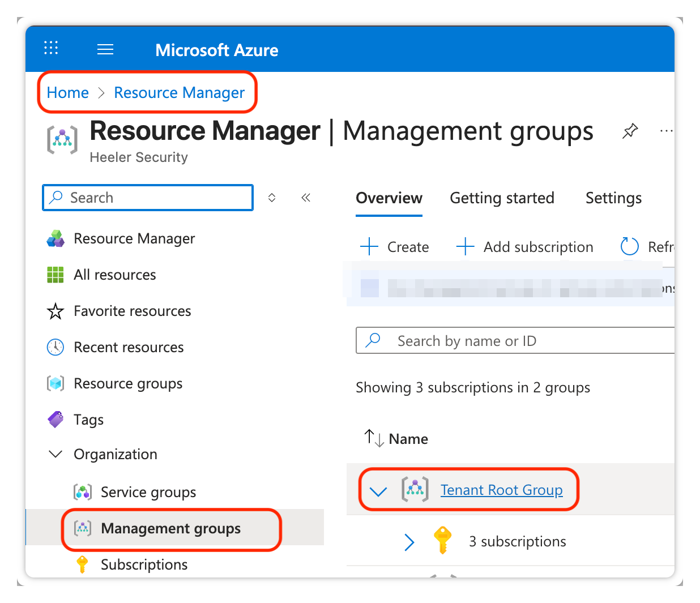This screenshot has height=603, width=700.
Task: Click the Favorite resources star icon
Action: point(56,311)
